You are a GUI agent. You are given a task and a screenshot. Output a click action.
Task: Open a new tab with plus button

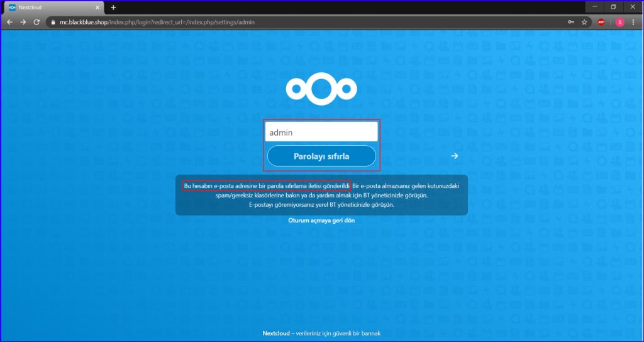click(113, 8)
